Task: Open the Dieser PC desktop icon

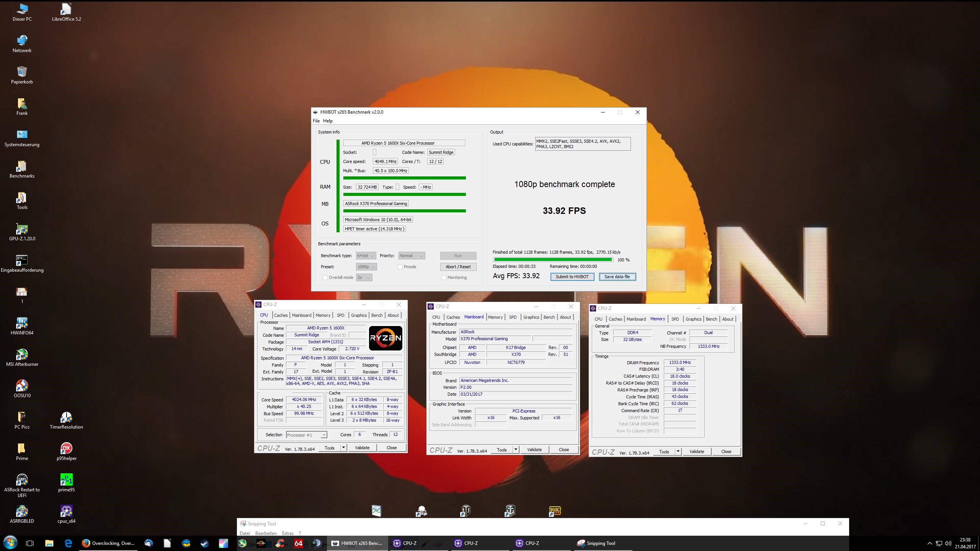Action: point(22,11)
